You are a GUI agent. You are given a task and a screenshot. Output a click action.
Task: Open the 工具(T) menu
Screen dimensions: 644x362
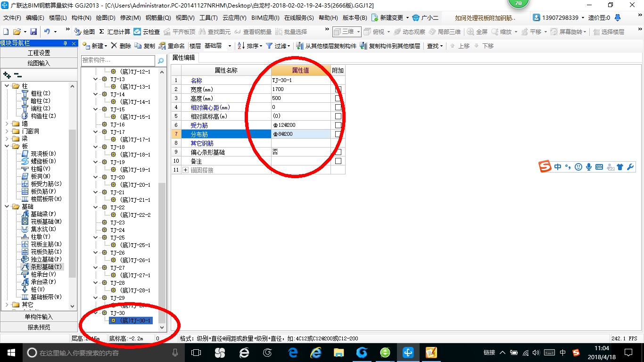[208, 18]
